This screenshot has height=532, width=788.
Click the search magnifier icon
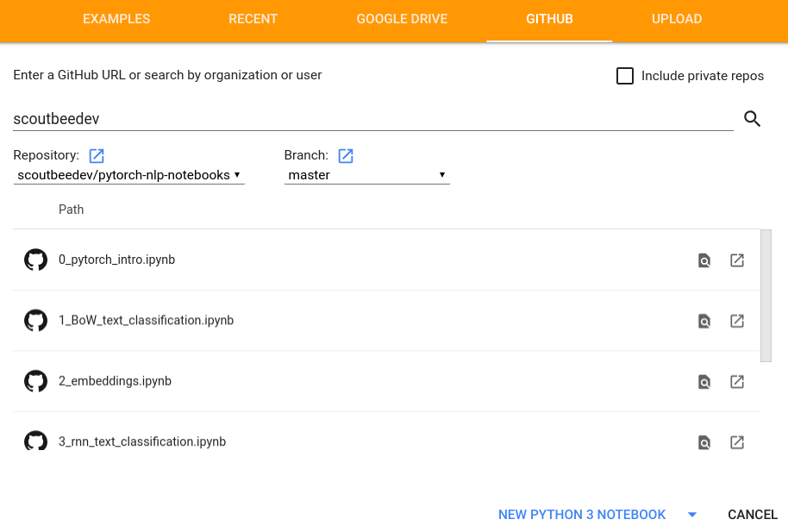(752, 119)
